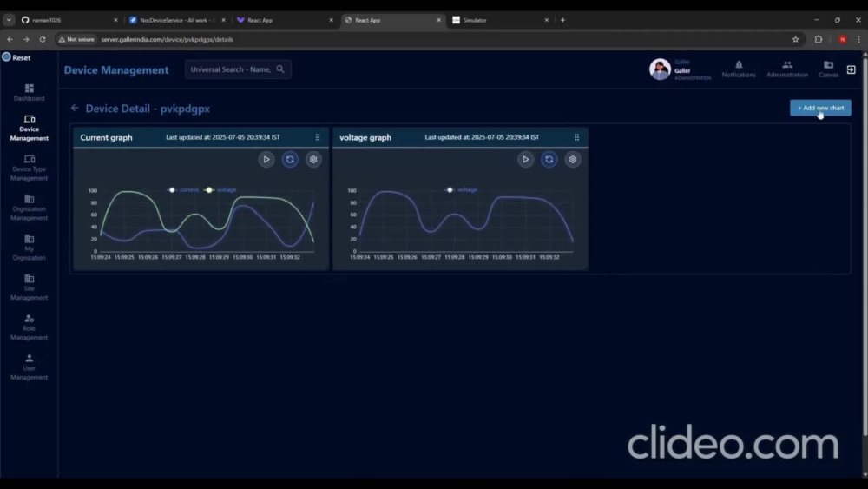Toggle voltage legend in voltage graph
Viewport: 868px width, 489px height.
tap(462, 189)
